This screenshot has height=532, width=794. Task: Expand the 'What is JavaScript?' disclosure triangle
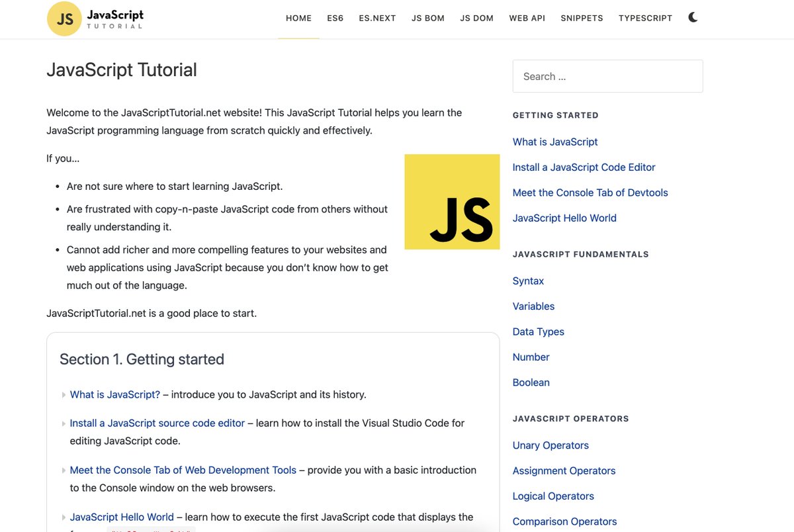[63, 394]
